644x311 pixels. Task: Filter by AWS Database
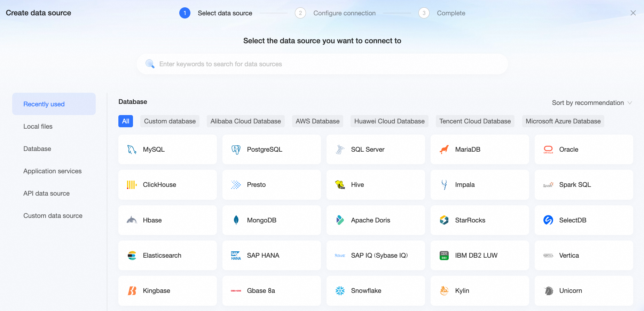317,121
